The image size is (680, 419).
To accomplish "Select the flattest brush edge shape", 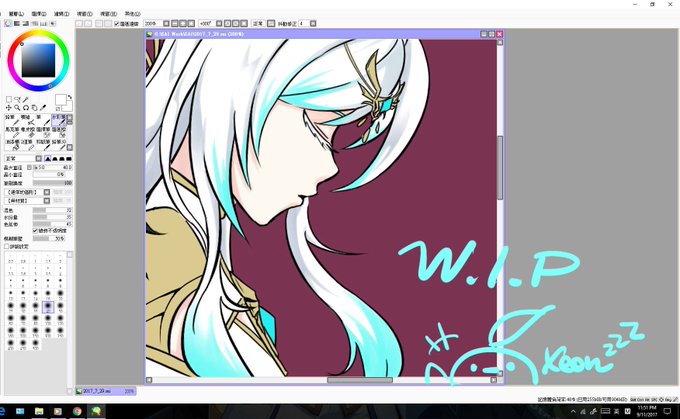I will [69, 158].
